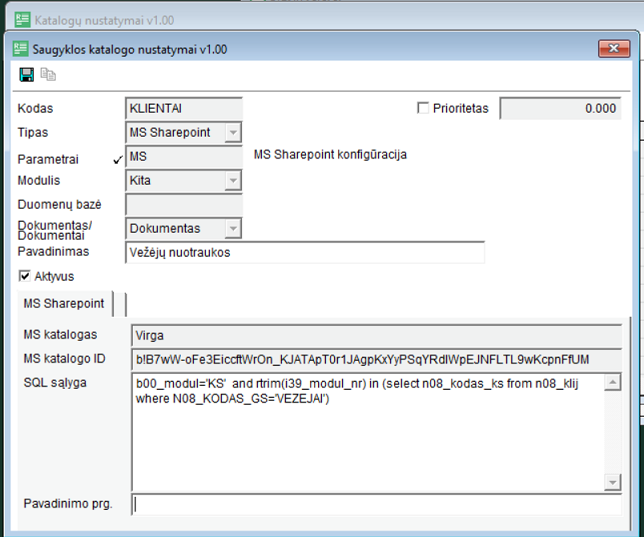Click the SQL sąlyga scrollbar down arrow

[x=613, y=483]
